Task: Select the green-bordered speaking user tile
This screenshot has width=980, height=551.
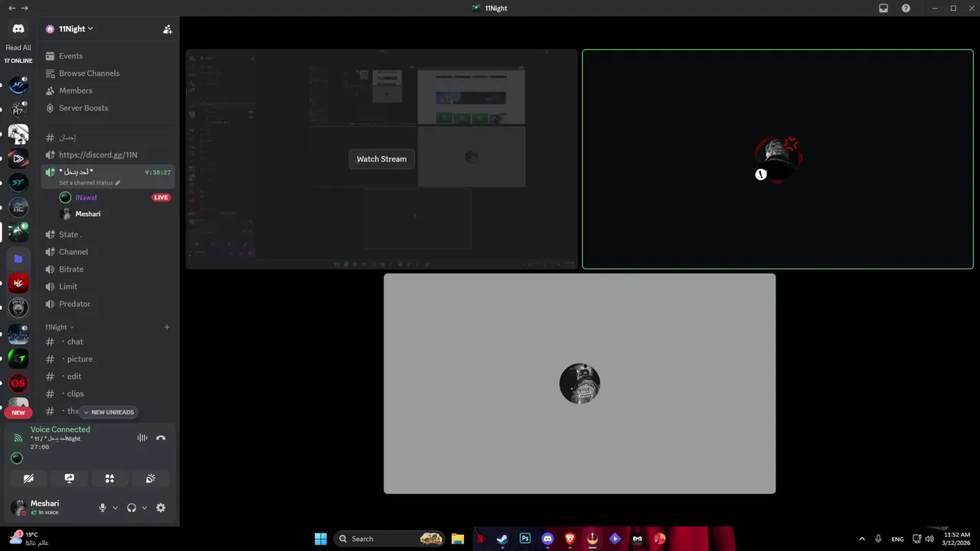Action: point(778,159)
